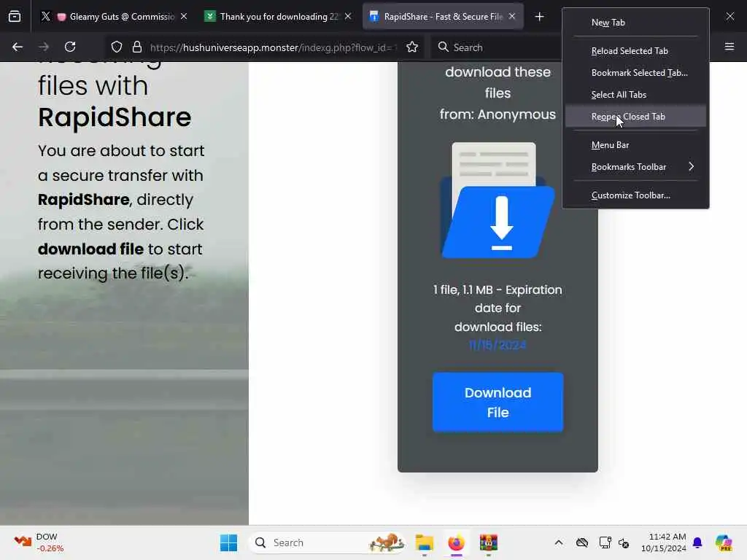Click the Firefox Search box
Screen dimensions: 747x560
click(x=495, y=47)
